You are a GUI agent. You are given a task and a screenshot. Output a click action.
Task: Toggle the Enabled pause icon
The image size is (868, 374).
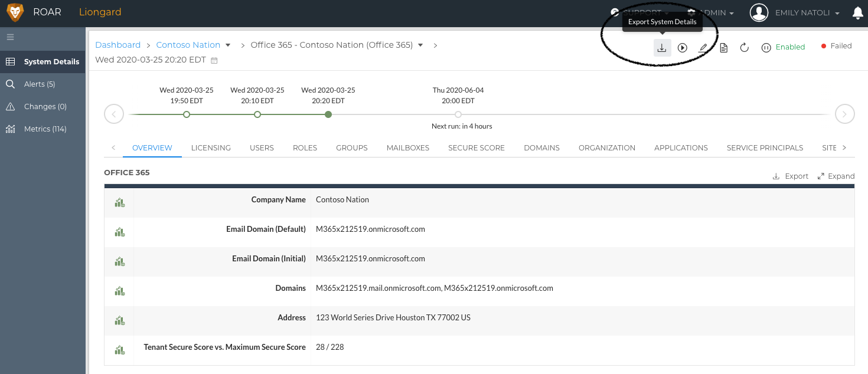click(766, 48)
